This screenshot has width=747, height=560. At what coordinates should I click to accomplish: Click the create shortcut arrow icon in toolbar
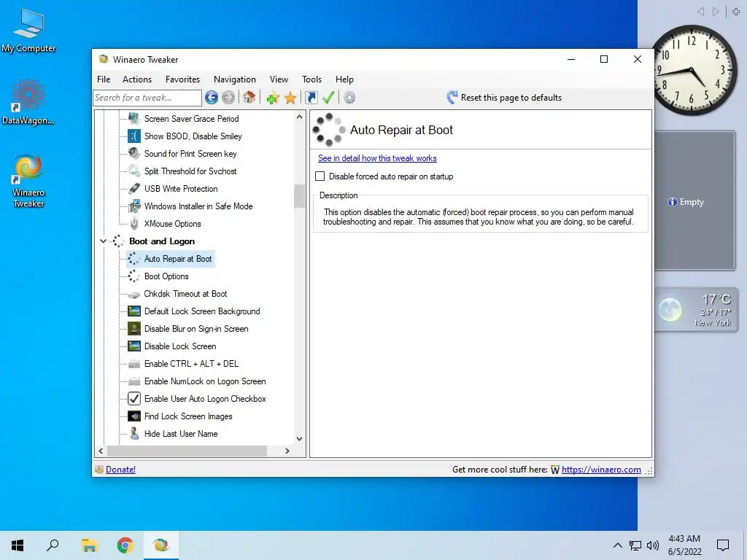311,98
